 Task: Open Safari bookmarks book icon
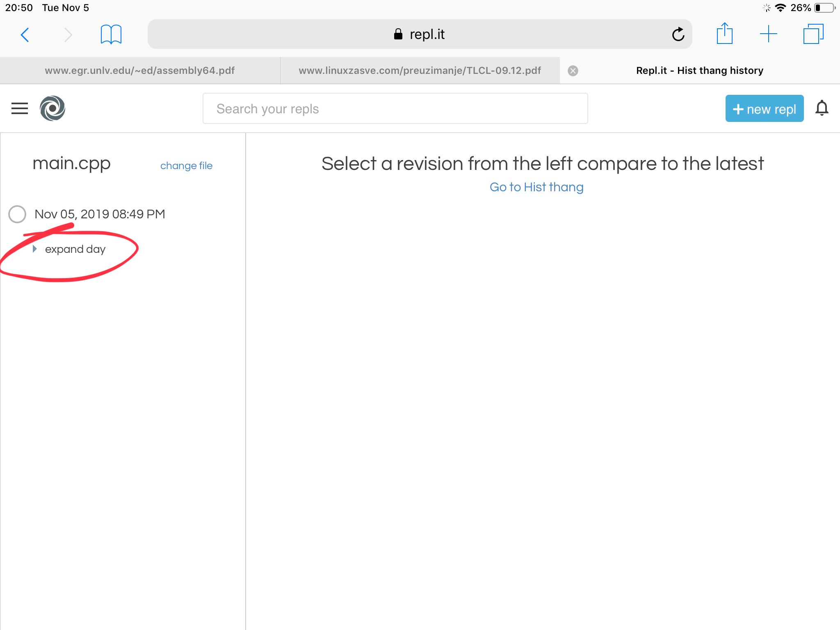(111, 34)
